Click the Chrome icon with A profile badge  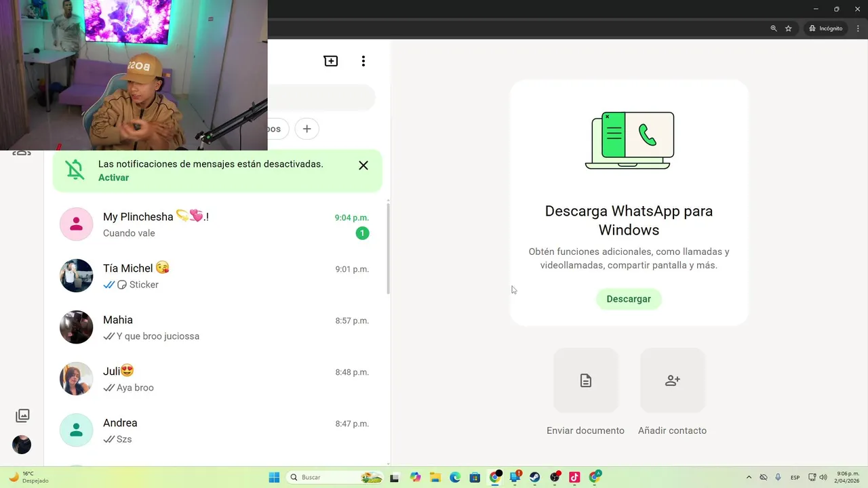tap(595, 477)
